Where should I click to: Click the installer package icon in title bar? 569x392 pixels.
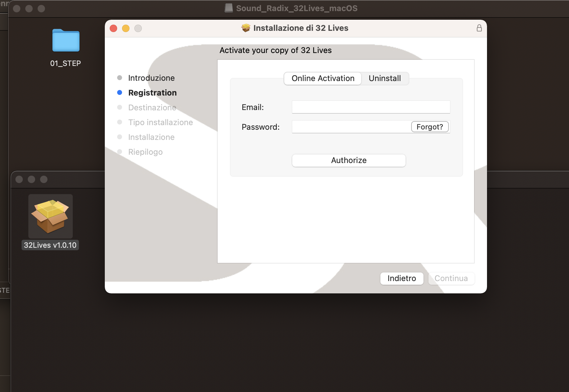[246, 28]
